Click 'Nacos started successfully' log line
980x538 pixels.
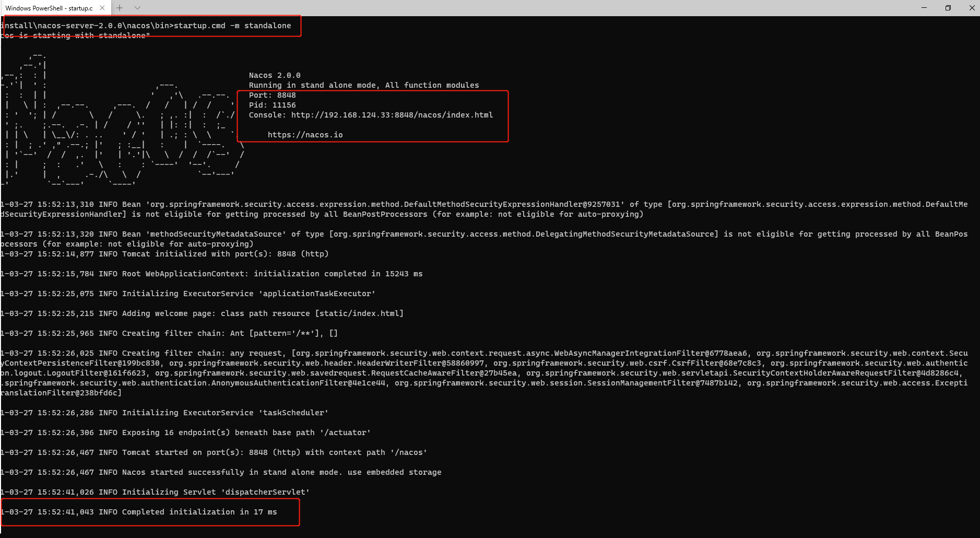point(221,472)
